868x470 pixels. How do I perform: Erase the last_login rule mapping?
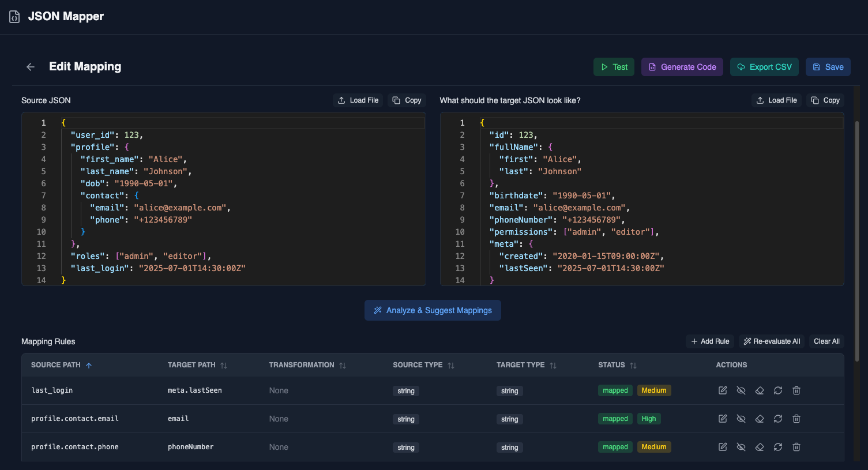click(760, 390)
